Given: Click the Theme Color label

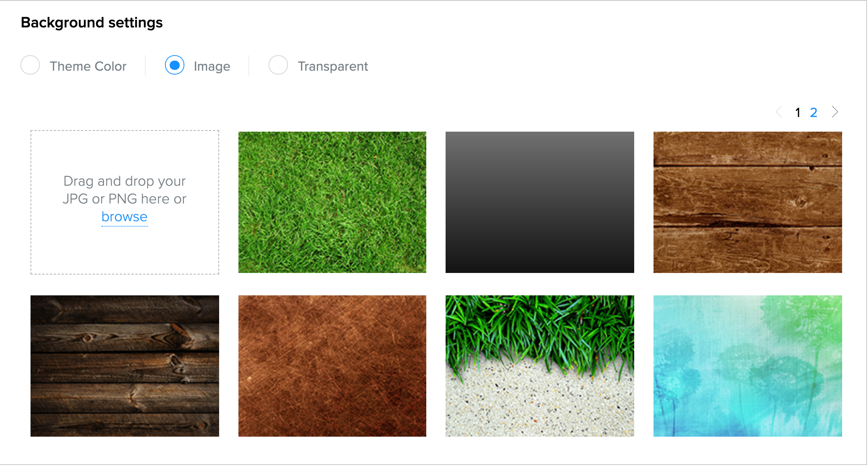Looking at the screenshot, I should (88, 66).
